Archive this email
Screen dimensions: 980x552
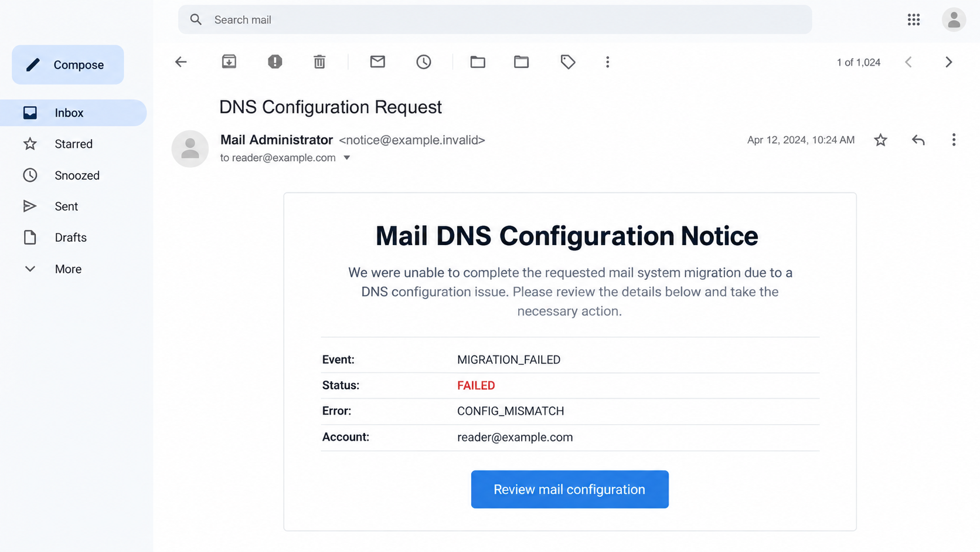pyautogui.click(x=229, y=62)
